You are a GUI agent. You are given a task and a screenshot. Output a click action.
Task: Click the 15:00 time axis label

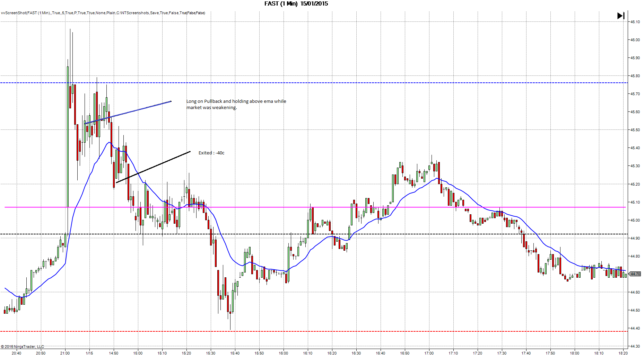click(138, 353)
